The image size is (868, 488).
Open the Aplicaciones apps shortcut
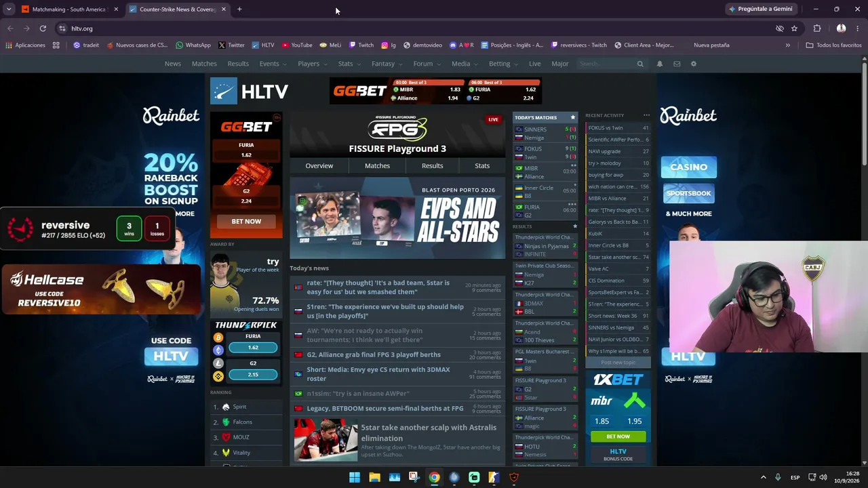click(x=25, y=45)
